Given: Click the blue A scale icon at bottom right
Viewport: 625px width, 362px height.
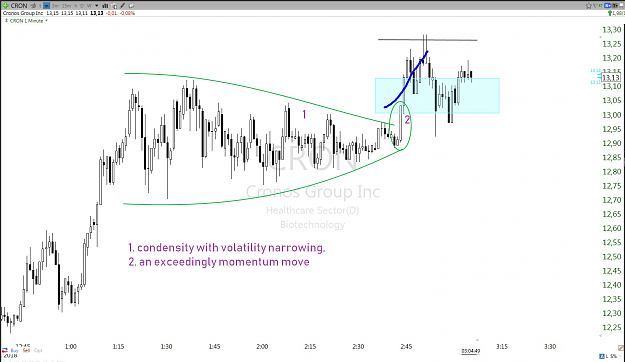Looking at the screenshot, I should point(602,356).
